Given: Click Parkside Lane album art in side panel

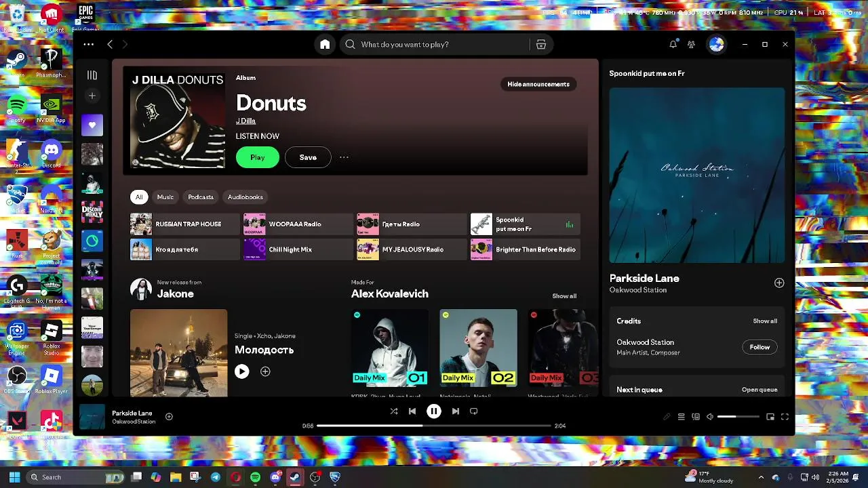Looking at the screenshot, I should coord(697,175).
